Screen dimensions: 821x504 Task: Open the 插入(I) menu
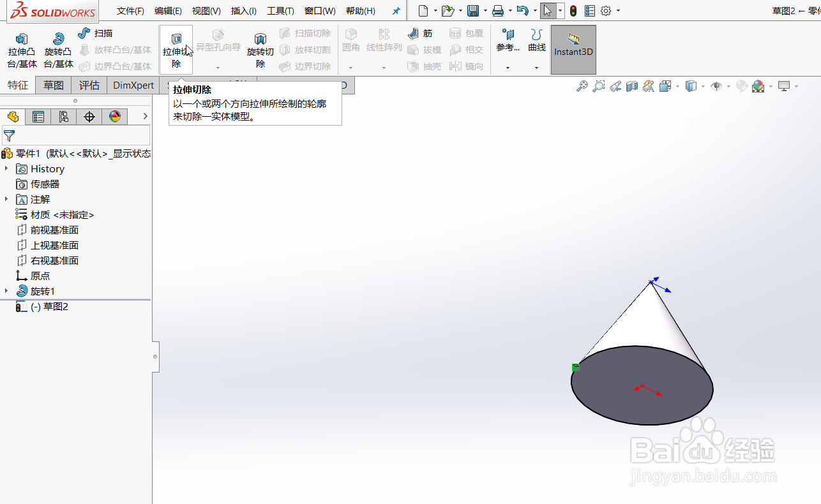point(244,11)
